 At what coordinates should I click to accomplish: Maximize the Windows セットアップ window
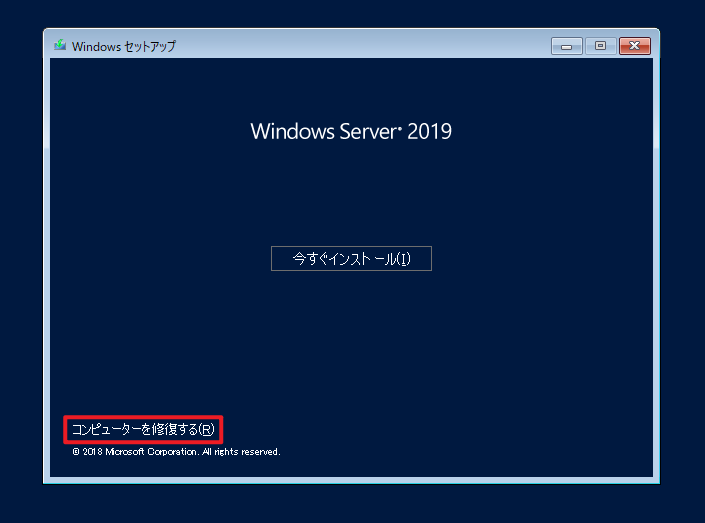[x=600, y=46]
